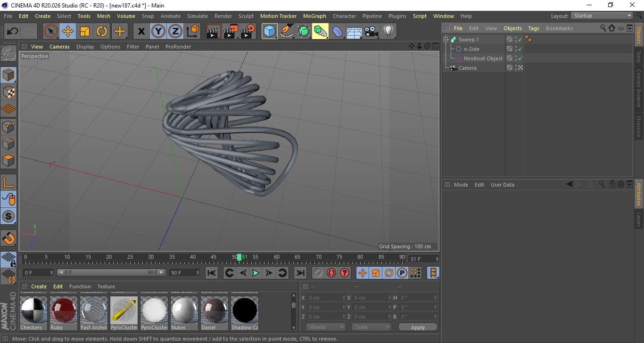Open the MoGraph menu
This screenshot has width=644, height=343.
314,16
